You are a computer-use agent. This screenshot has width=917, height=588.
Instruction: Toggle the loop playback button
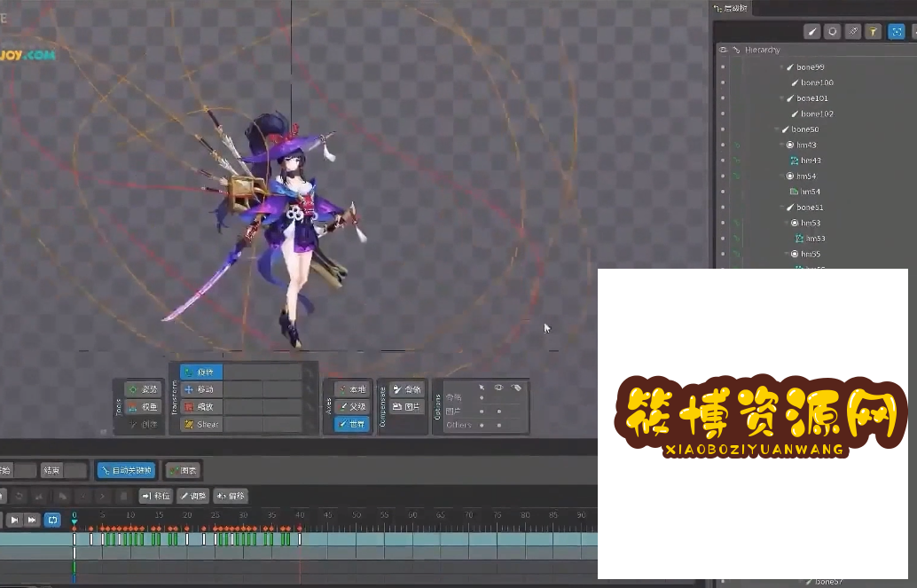(x=52, y=520)
